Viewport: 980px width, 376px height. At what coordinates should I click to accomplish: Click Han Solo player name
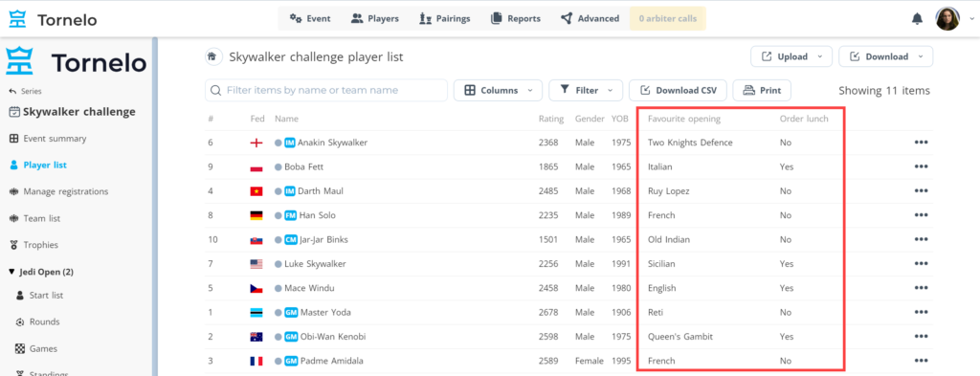pyautogui.click(x=317, y=215)
